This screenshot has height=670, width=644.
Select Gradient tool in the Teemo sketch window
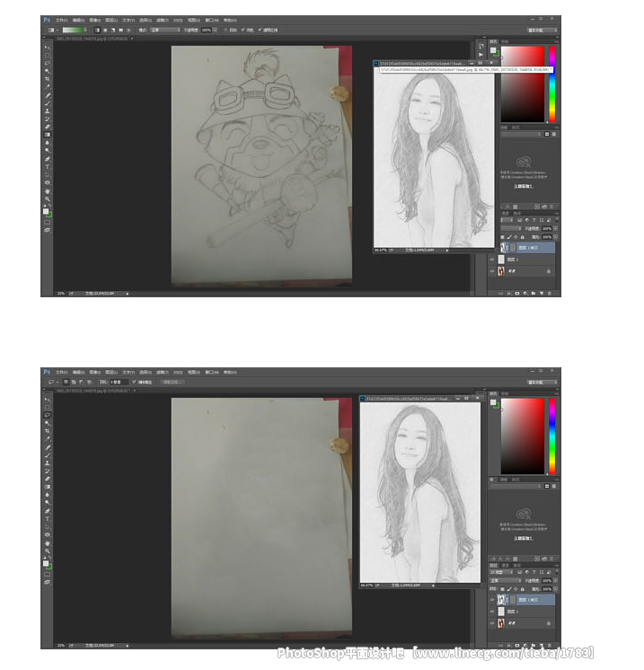[x=47, y=135]
